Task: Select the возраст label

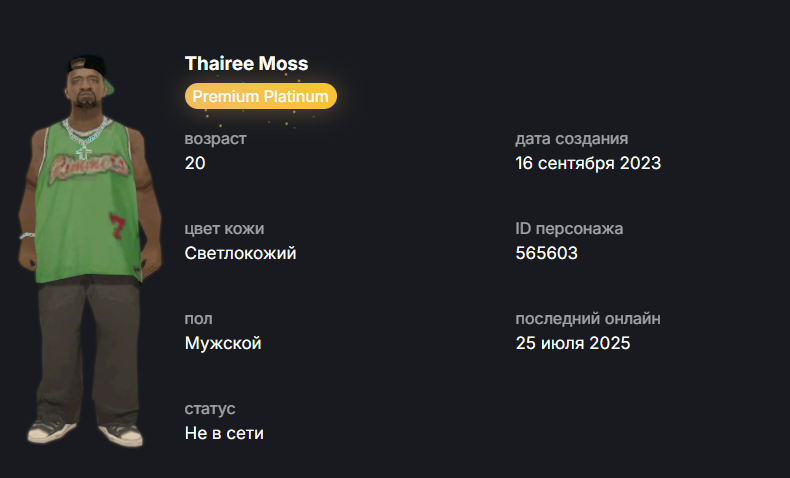Action: [x=215, y=139]
